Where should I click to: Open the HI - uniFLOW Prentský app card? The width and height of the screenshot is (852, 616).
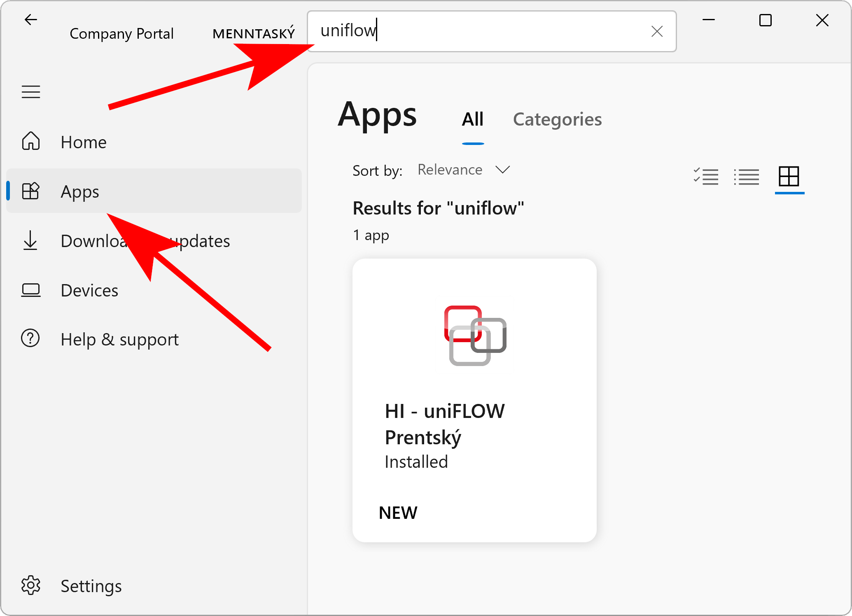click(474, 400)
